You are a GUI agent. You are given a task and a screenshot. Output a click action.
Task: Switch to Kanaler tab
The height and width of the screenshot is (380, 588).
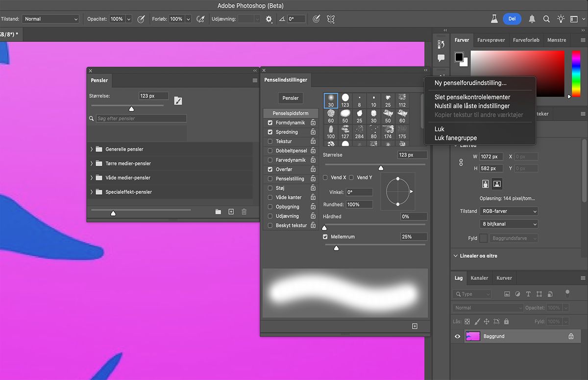click(x=479, y=278)
